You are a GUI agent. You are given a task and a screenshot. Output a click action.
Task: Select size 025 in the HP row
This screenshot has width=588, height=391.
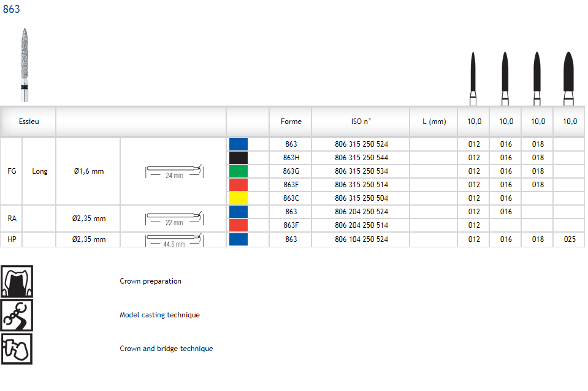click(x=569, y=239)
